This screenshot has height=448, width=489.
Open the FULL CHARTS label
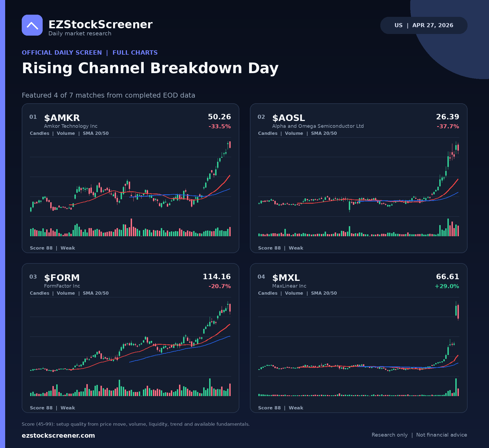click(135, 52)
